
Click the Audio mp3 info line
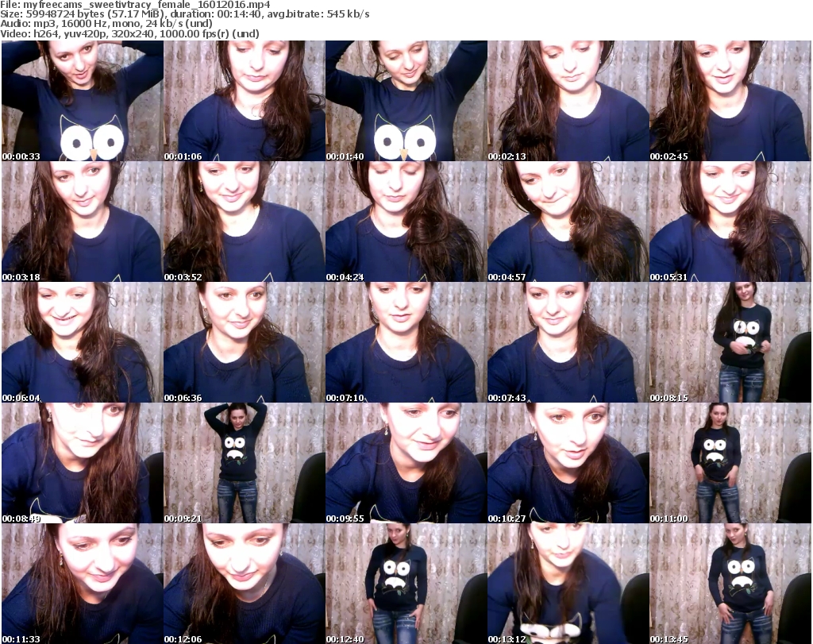(x=106, y=24)
